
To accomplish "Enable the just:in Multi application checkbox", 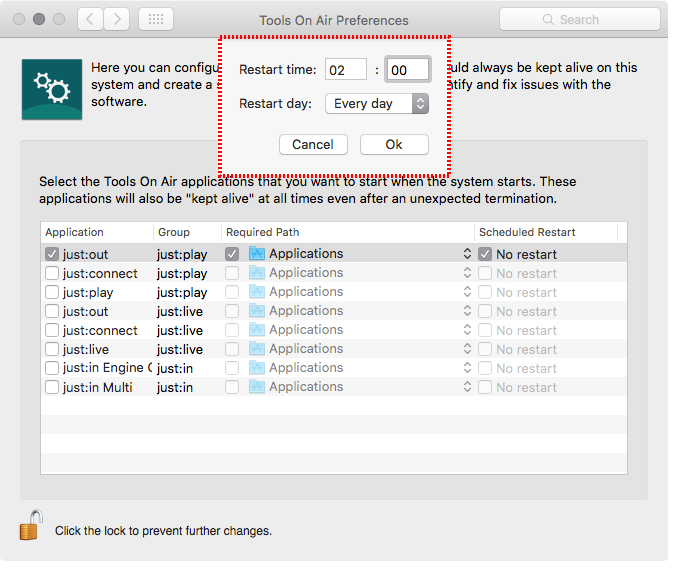I will pyautogui.click(x=52, y=387).
